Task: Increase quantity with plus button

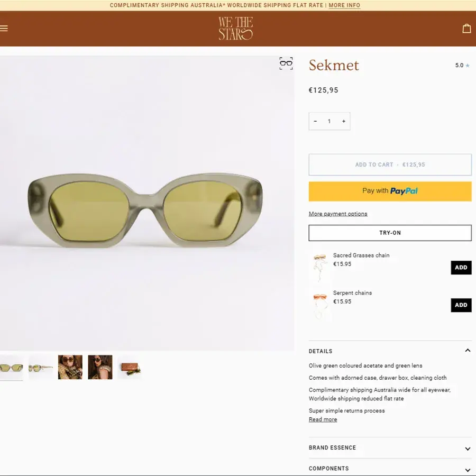Action: (344, 121)
